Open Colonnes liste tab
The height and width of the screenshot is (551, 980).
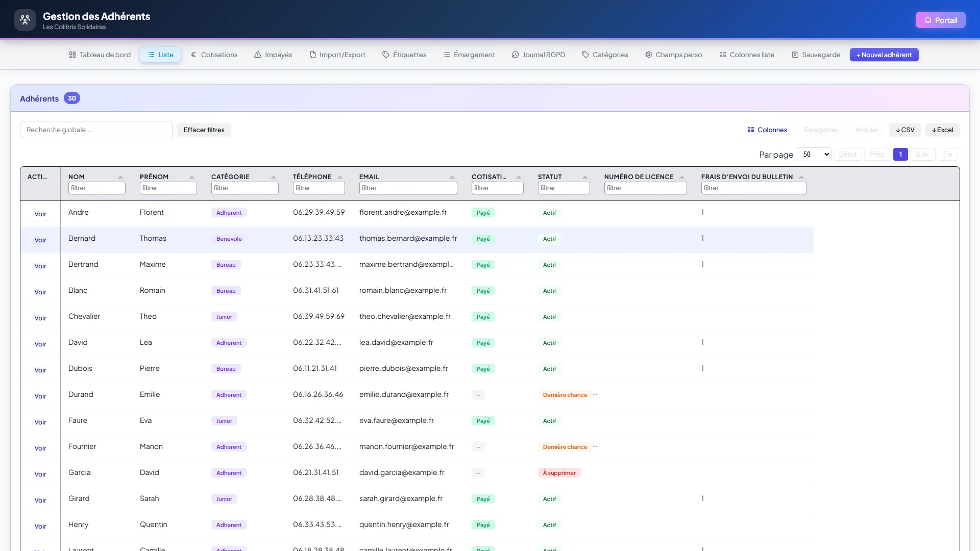(x=747, y=55)
